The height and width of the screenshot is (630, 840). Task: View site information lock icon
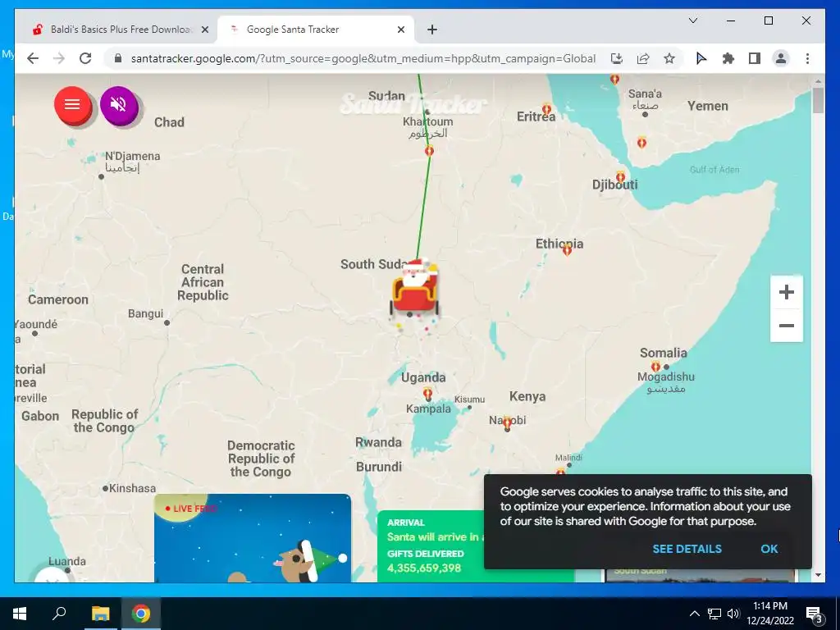pyautogui.click(x=118, y=58)
